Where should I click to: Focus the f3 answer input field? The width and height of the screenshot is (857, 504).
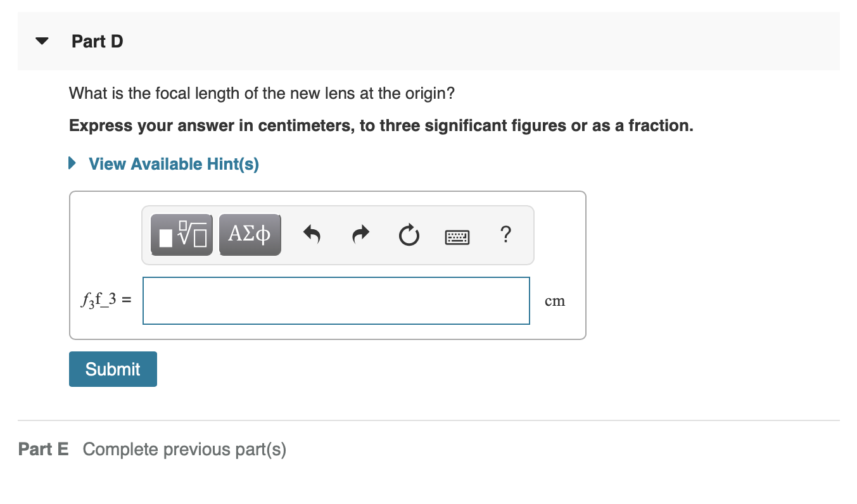tap(336, 301)
